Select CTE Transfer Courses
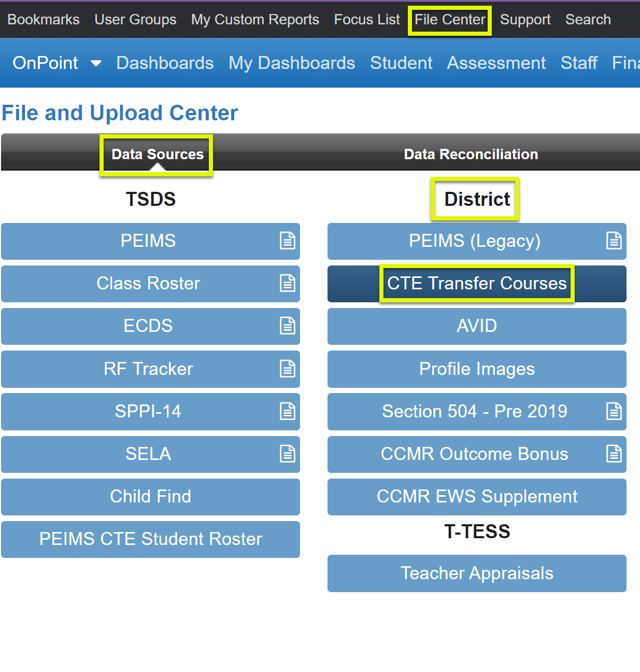This screenshot has width=640, height=672. click(x=476, y=283)
